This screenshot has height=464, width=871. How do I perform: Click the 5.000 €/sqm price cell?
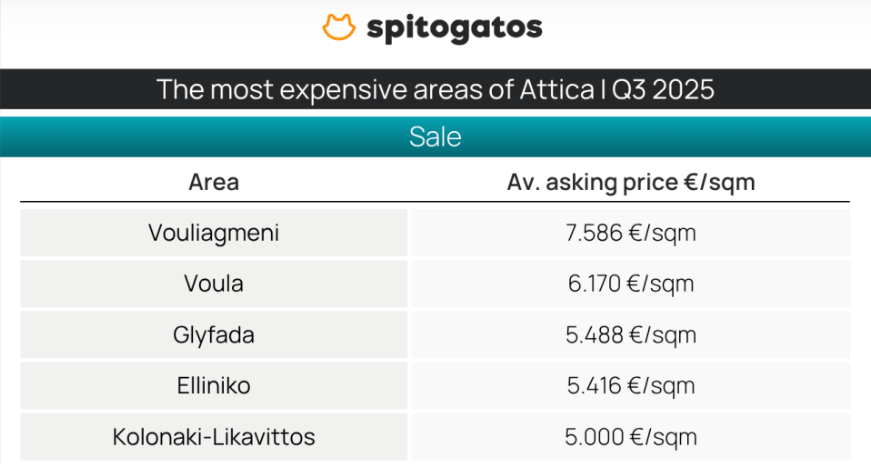tap(630, 437)
